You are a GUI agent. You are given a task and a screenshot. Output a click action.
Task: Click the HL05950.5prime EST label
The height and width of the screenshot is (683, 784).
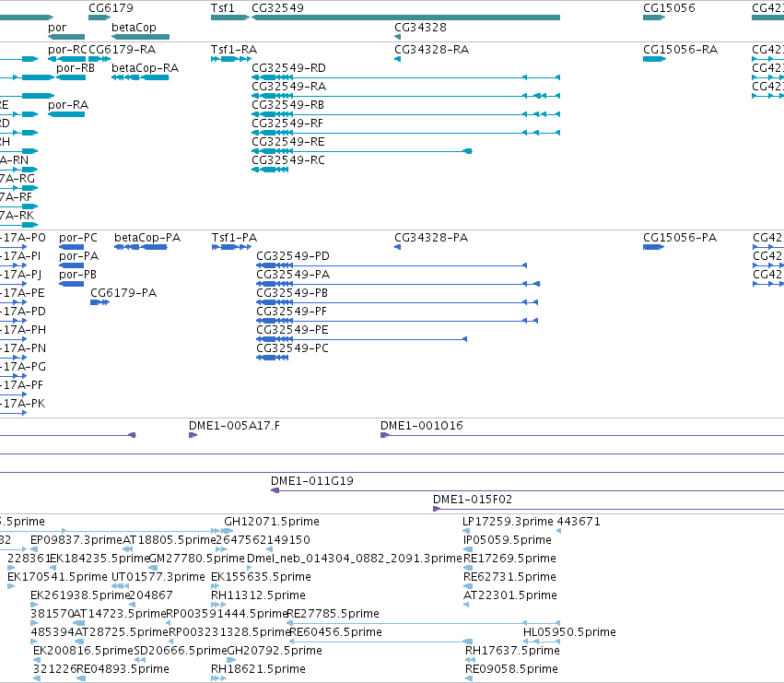tap(569, 632)
